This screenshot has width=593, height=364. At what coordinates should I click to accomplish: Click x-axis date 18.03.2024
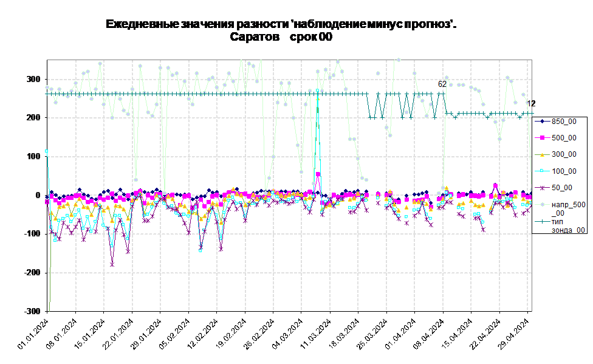(x=344, y=334)
